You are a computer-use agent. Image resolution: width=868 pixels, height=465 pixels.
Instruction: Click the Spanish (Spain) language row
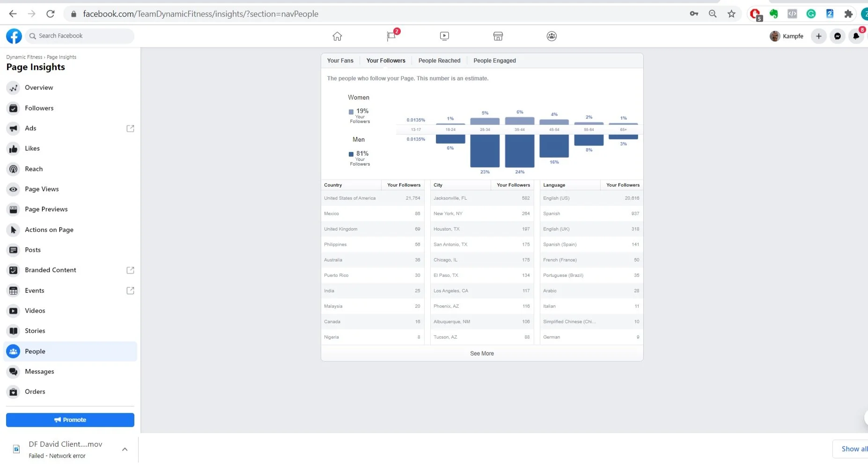pyautogui.click(x=591, y=245)
